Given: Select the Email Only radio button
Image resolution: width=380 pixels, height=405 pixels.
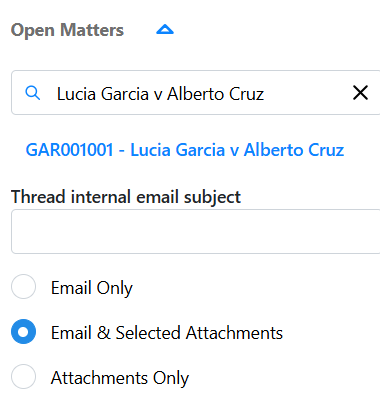Looking at the screenshot, I should pos(23,286).
